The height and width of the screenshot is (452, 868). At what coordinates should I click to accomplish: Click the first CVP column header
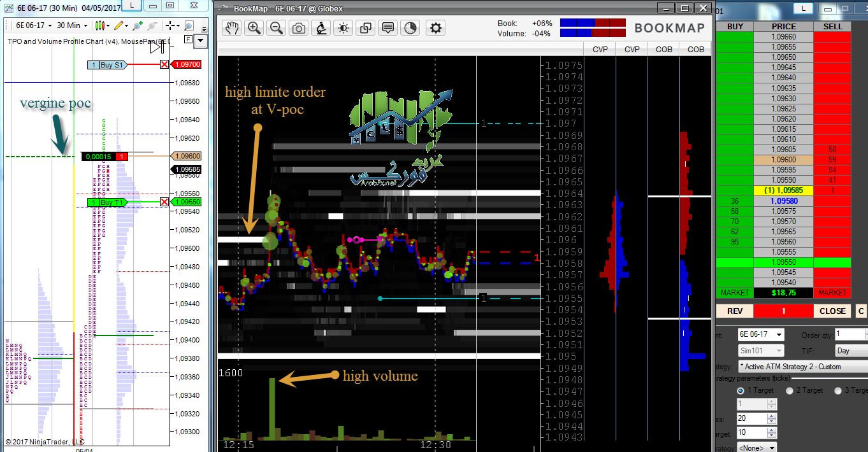click(x=600, y=49)
